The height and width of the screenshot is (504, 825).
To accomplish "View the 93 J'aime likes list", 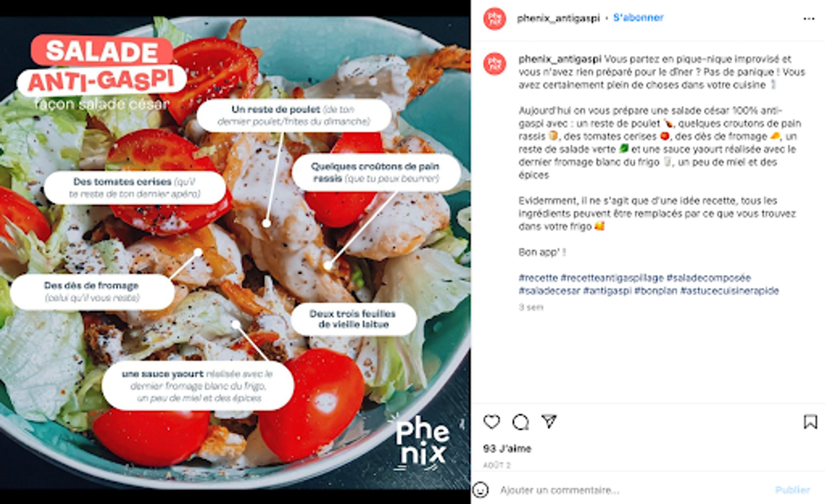I will click(x=507, y=449).
